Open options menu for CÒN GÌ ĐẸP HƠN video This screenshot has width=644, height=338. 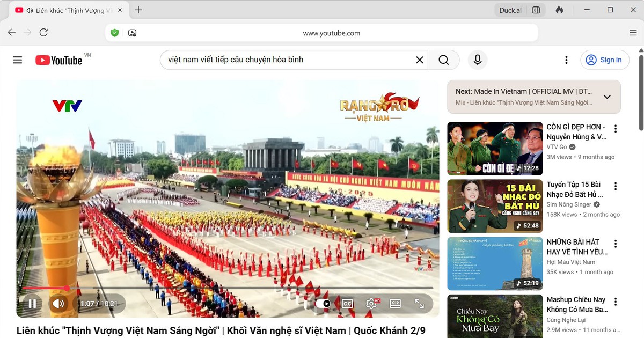click(x=616, y=129)
